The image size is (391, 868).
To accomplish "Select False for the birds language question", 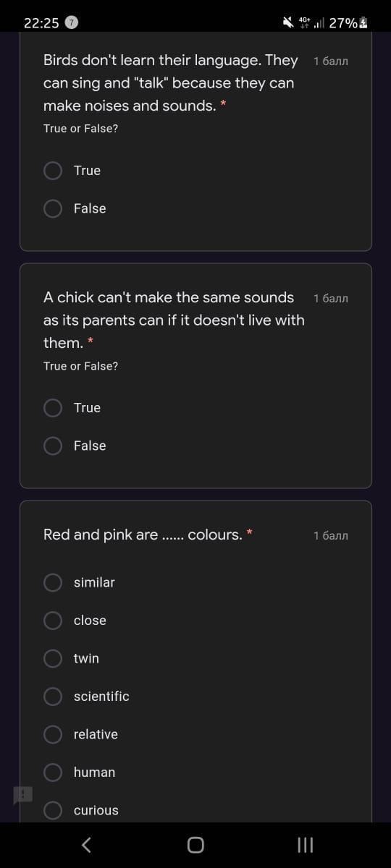I will click(75, 208).
